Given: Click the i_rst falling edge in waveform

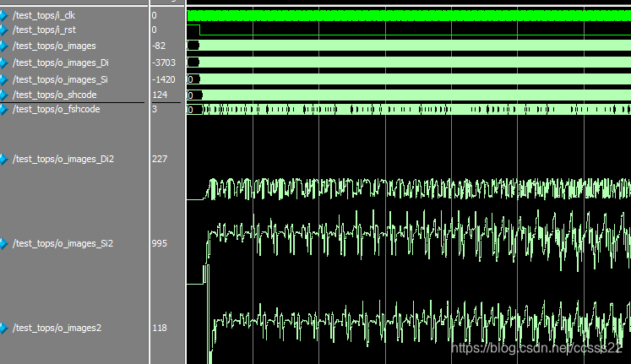Looking at the screenshot, I should pyautogui.click(x=199, y=30).
